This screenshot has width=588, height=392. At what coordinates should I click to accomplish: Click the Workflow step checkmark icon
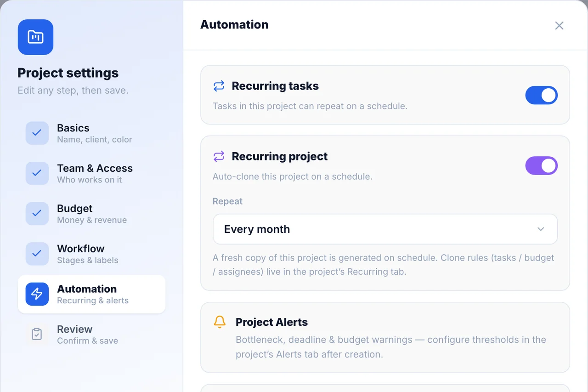tap(37, 254)
